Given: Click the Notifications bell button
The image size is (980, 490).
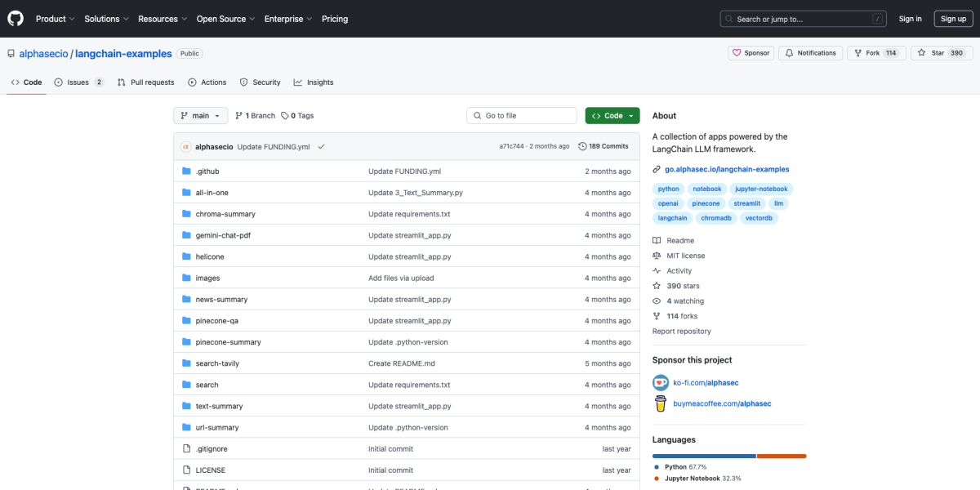Looking at the screenshot, I should tap(809, 53).
